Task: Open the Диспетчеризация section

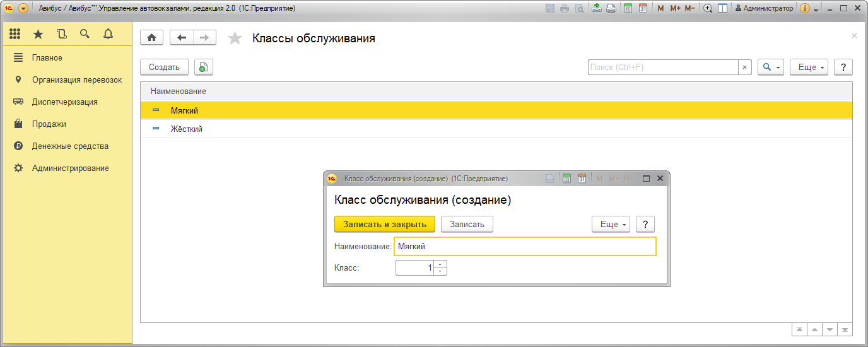Action: click(x=65, y=102)
